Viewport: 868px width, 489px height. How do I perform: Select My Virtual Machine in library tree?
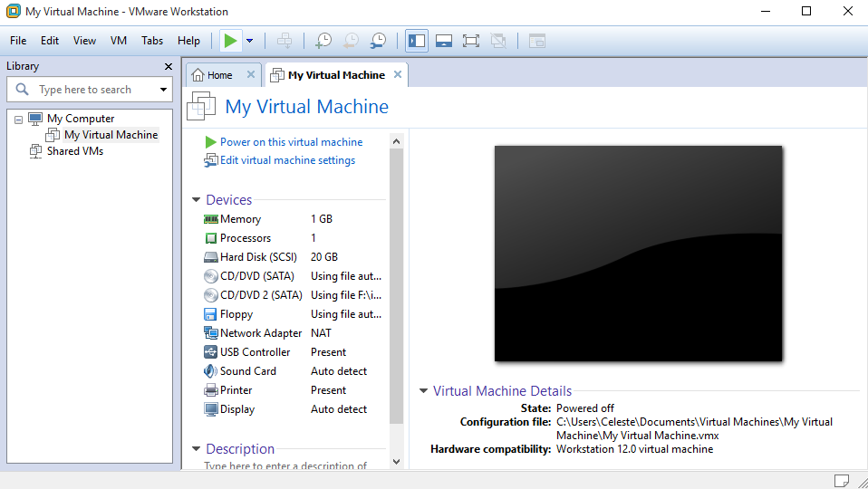[111, 134]
